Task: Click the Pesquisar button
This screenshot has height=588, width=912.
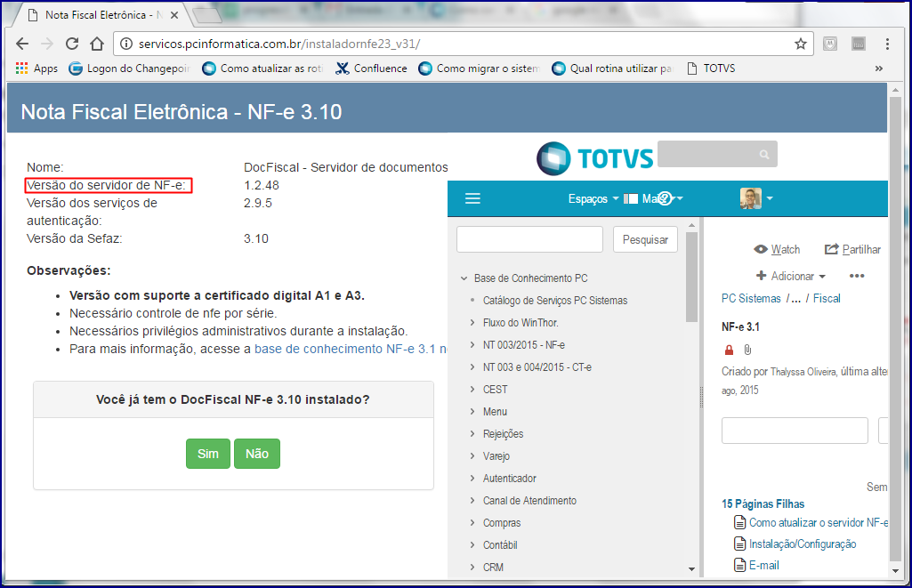Action: pyautogui.click(x=645, y=239)
